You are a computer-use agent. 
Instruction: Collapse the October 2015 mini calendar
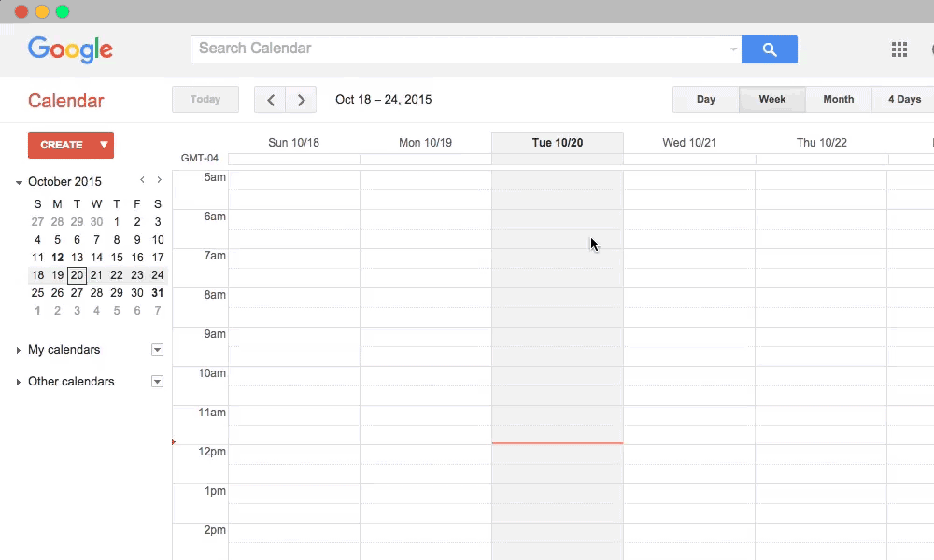pos(19,182)
